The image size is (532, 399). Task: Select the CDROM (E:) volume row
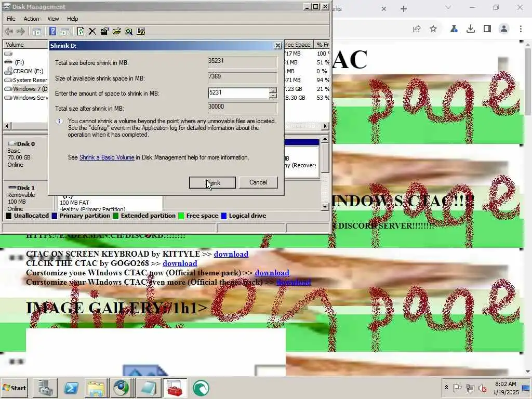click(25, 71)
